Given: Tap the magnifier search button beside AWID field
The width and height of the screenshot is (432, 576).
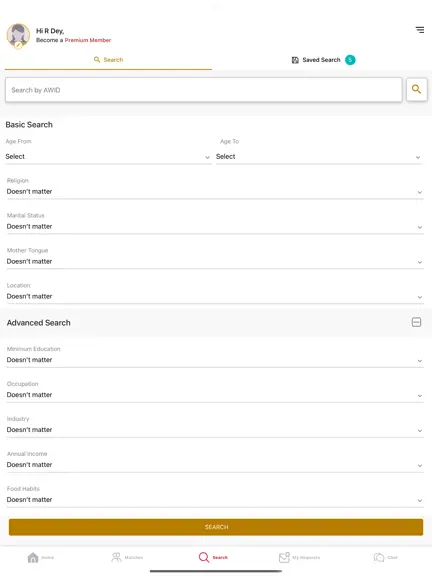Looking at the screenshot, I should coord(417,89).
